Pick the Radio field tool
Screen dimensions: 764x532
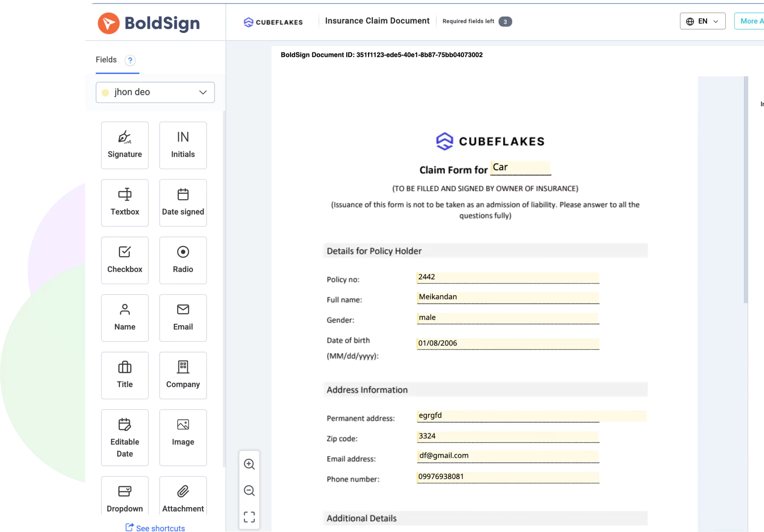pos(183,260)
